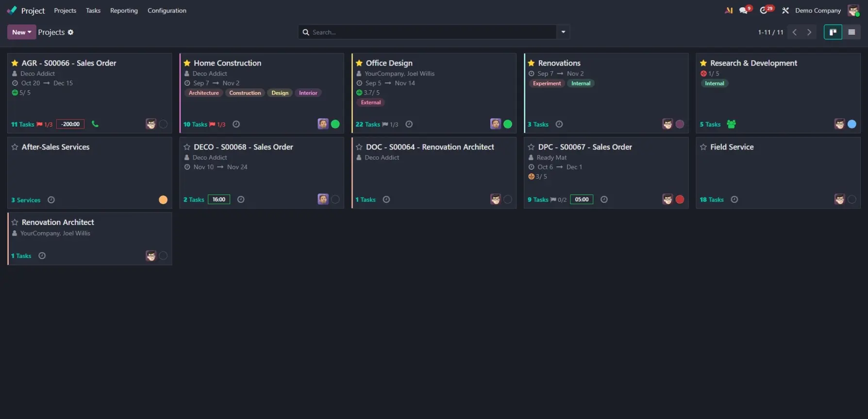Viewport: 868px width, 419px height.
Task: Expand the search options dropdown arrow
Action: pyautogui.click(x=563, y=32)
